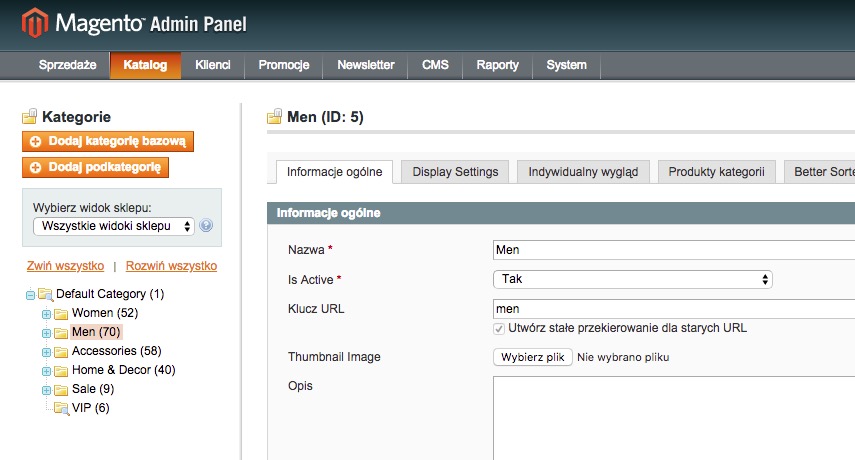
Task: Click the Default Category folder icon
Action: point(44,295)
